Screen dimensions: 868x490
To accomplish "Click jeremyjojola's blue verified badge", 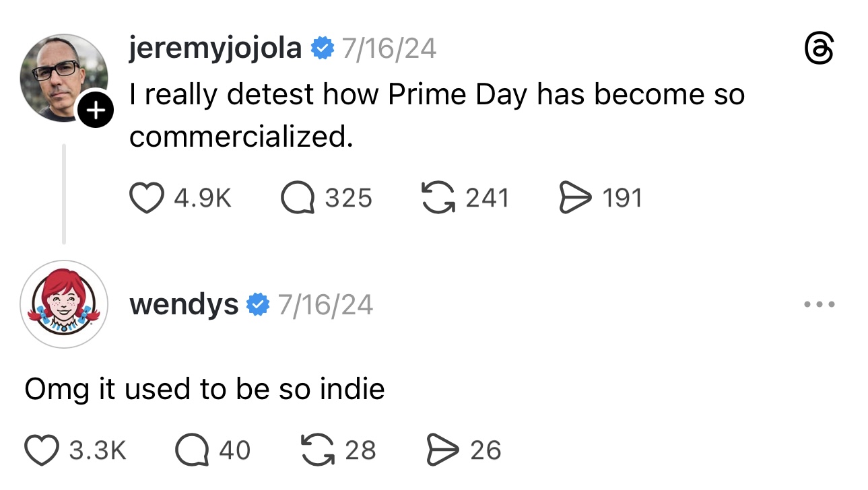I will point(322,48).
